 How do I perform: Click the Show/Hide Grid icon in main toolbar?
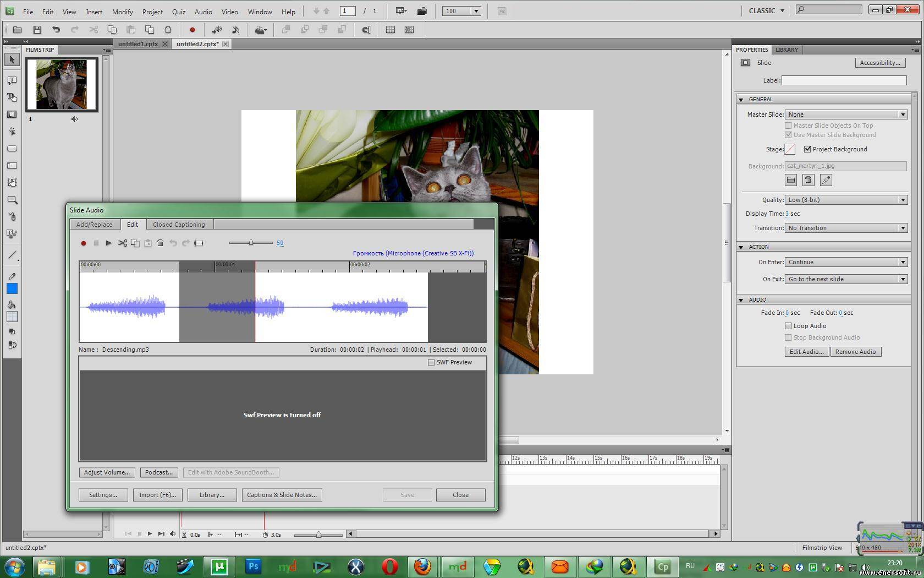(391, 30)
